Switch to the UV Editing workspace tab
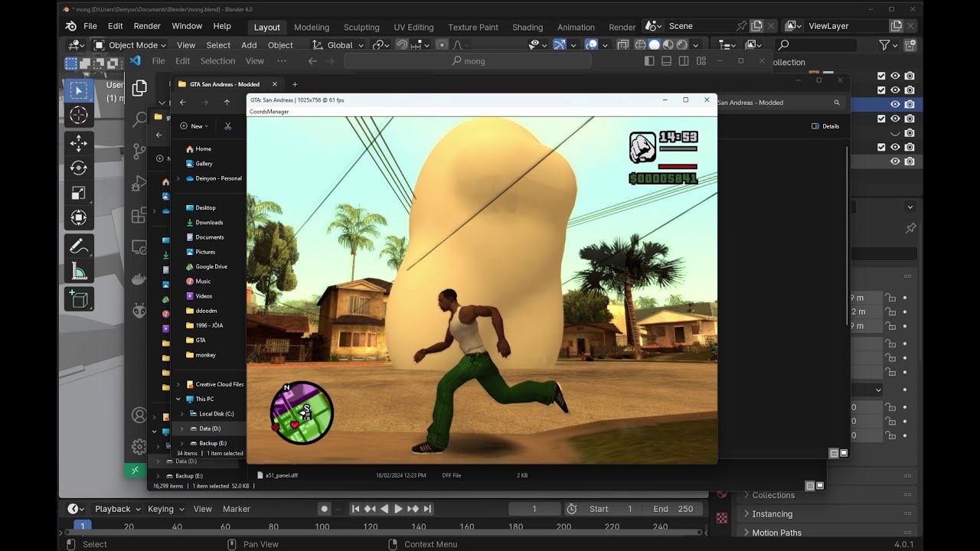Image resolution: width=980 pixels, height=551 pixels. (x=413, y=27)
